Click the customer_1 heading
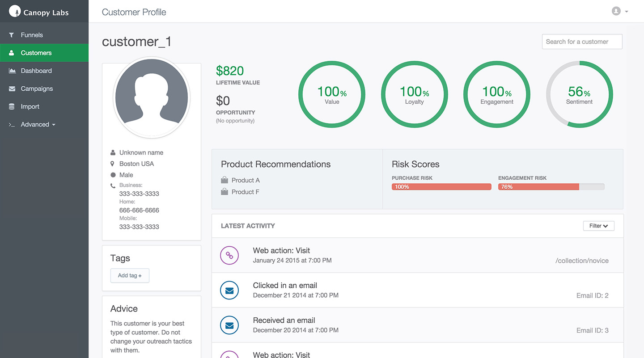 point(136,42)
